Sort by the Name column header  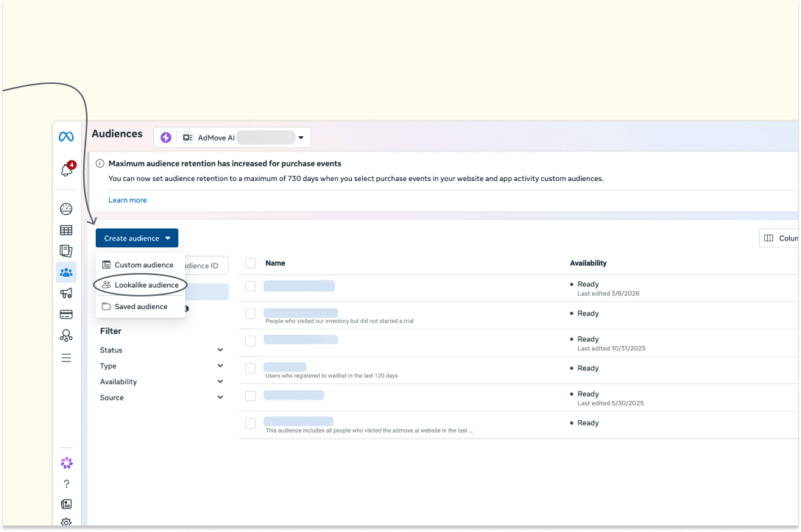[x=275, y=263]
